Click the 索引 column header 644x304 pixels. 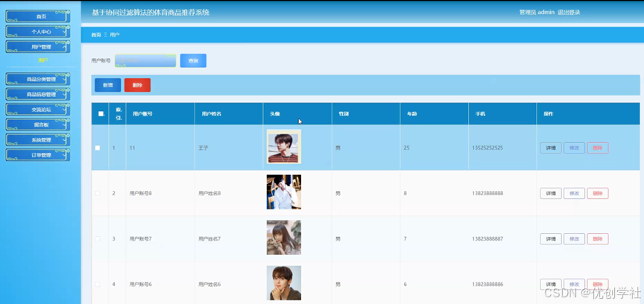119,114
